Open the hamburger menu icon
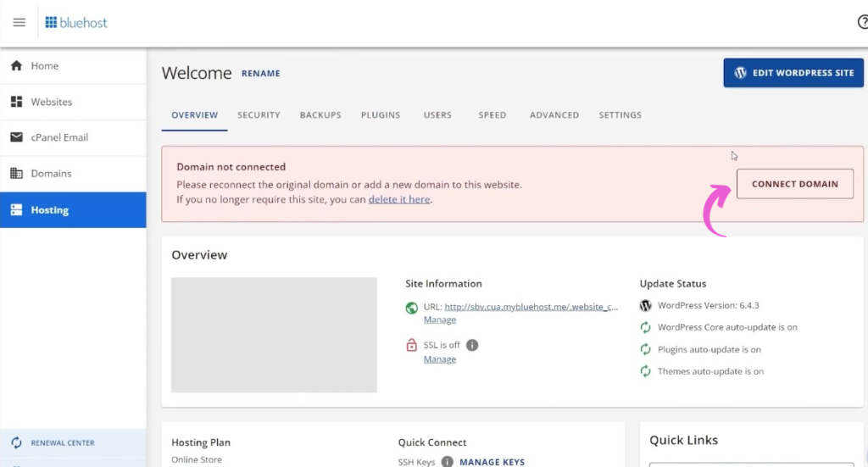Screen dimensions: 868x467 (x=19, y=23)
